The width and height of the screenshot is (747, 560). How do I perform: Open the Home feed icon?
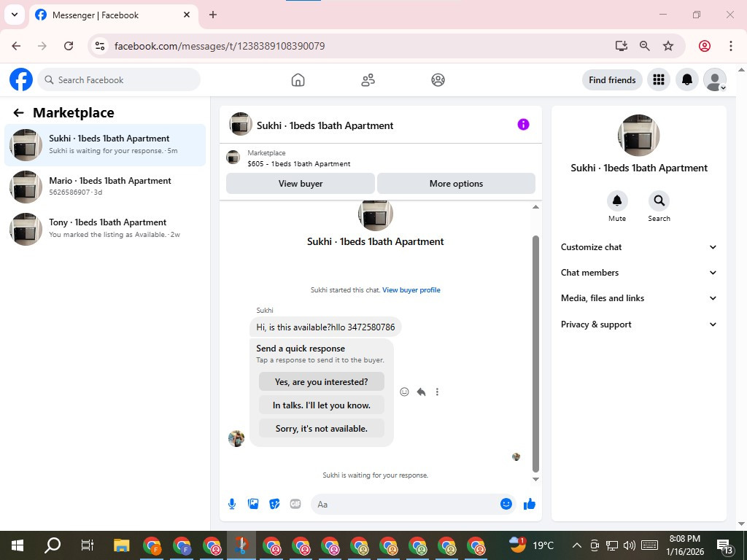click(298, 80)
